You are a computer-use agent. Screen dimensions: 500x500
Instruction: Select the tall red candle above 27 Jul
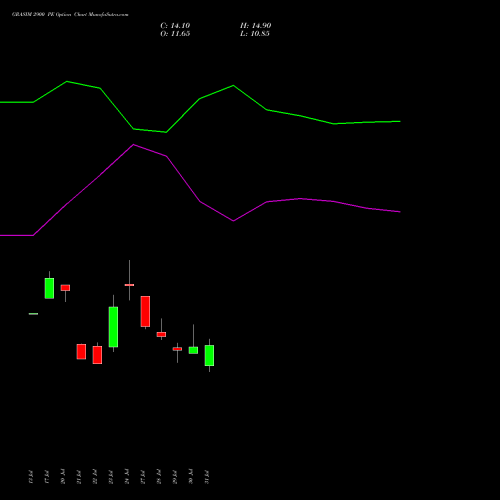click(145, 311)
